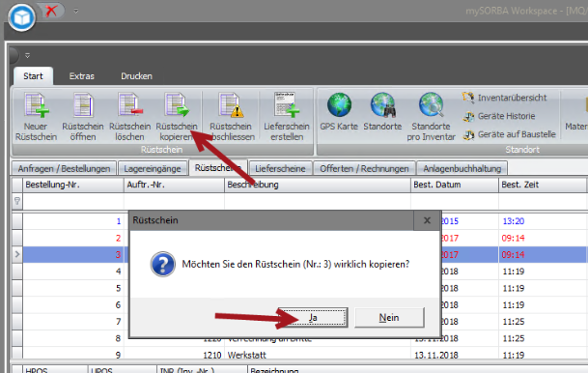The image size is (588, 373).
Task: Click the filter row funnel icon
Action: click(x=17, y=201)
